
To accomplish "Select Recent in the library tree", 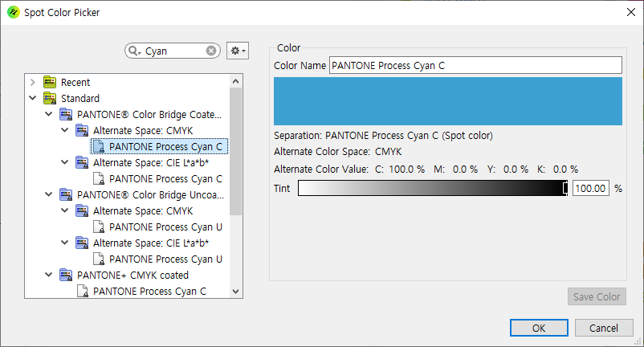I will pyautogui.click(x=75, y=83).
